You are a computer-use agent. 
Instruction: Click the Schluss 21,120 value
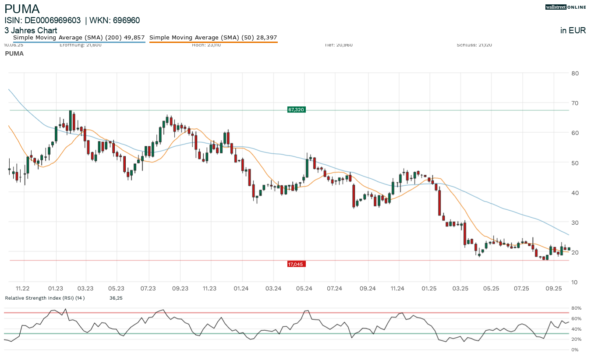point(474,45)
